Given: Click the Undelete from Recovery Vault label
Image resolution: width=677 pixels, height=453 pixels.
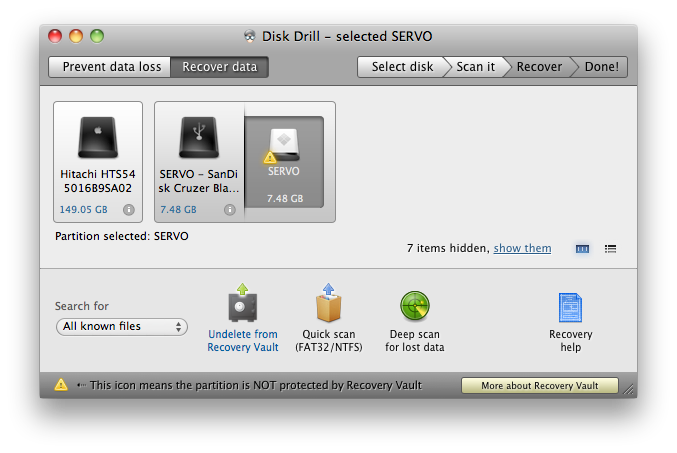Looking at the screenshot, I should pos(243,341).
